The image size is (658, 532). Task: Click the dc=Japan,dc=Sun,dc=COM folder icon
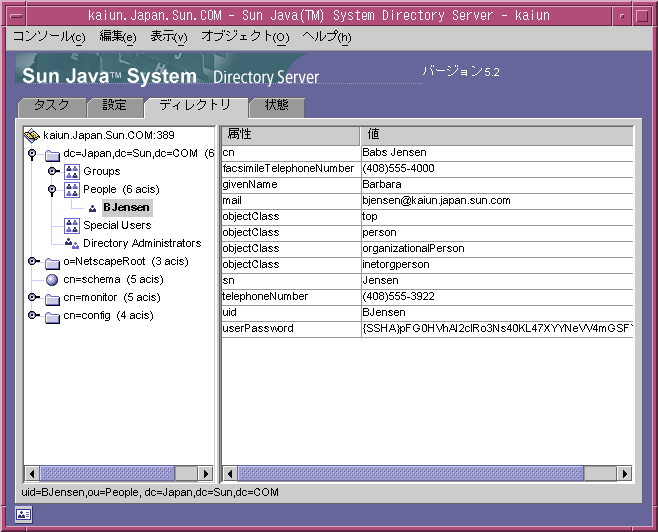pos(52,155)
